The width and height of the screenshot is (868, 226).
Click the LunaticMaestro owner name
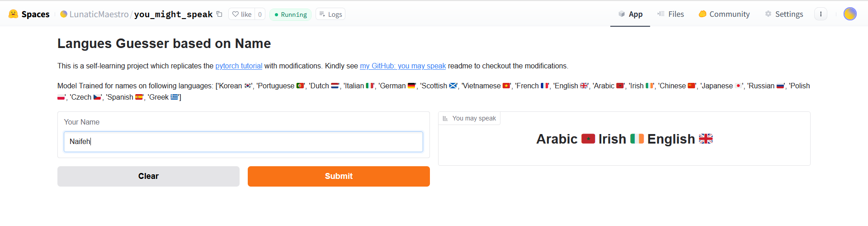[99, 14]
